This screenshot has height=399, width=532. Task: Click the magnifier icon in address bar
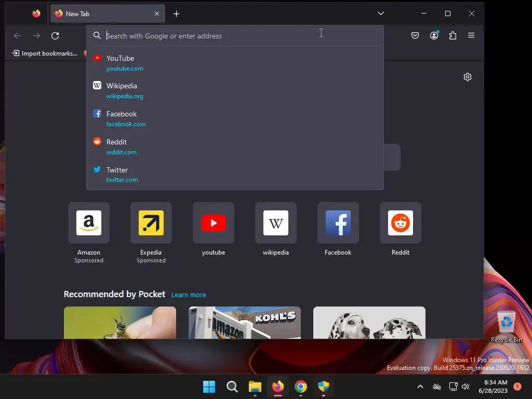(x=97, y=36)
